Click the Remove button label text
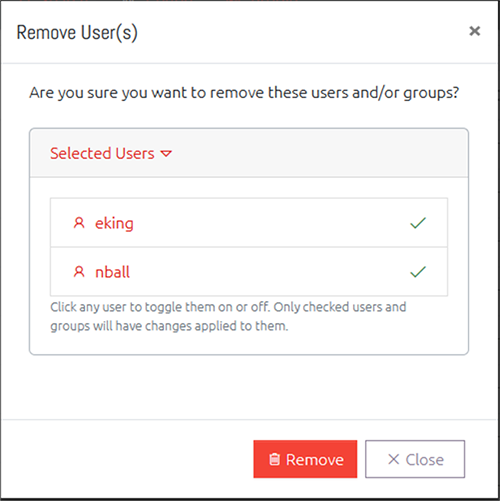The height and width of the screenshot is (501, 500). (x=315, y=460)
